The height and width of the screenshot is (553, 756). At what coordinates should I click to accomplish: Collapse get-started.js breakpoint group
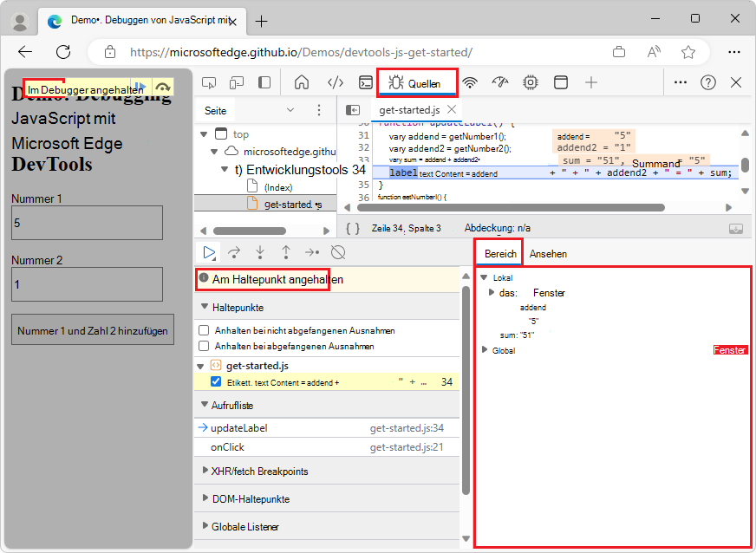[200, 367]
